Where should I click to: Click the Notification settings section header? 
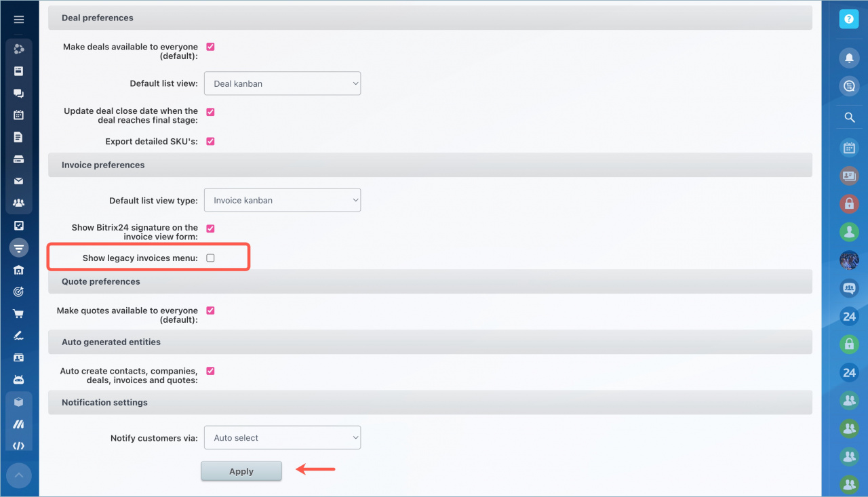coord(430,402)
